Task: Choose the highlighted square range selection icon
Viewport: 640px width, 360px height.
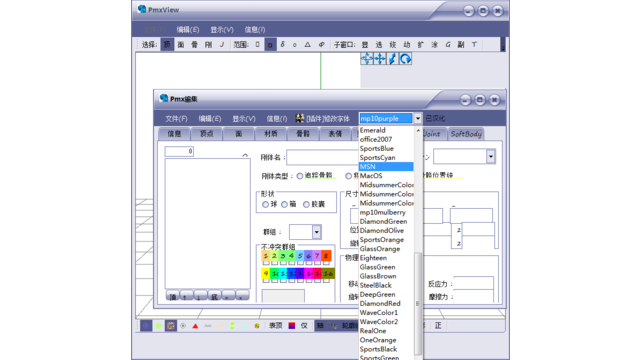Action: (x=270, y=44)
